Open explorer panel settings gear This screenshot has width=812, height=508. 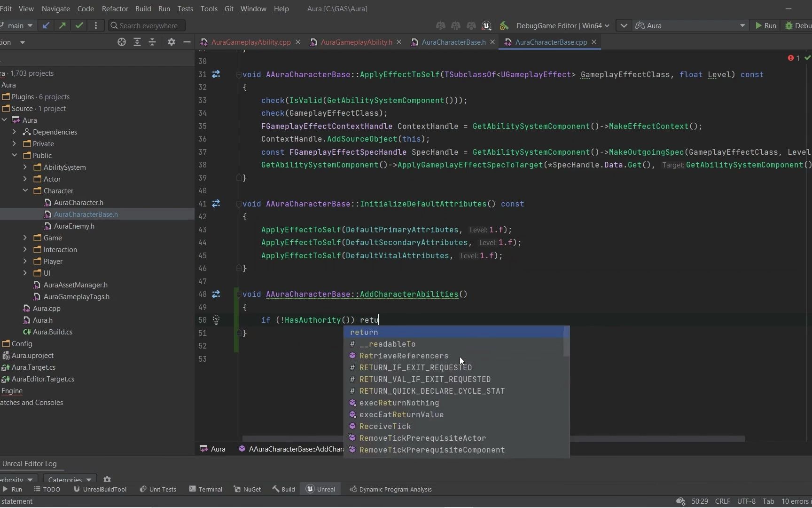click(x=171, y=42)
